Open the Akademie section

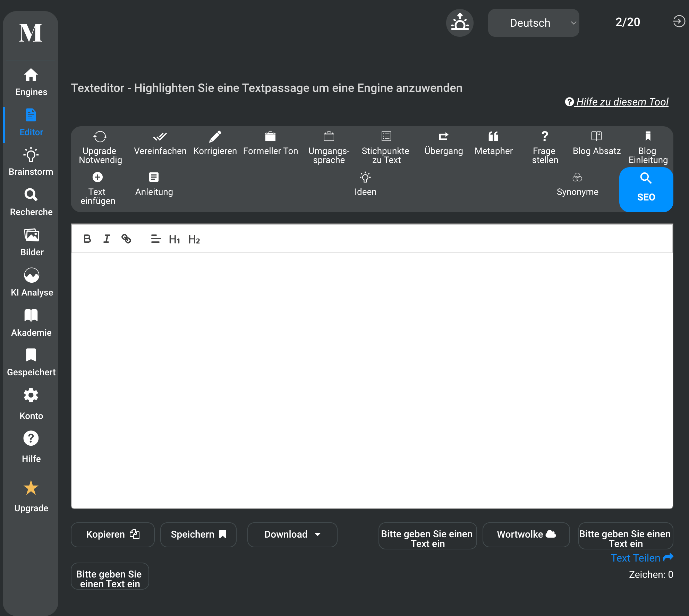coord(31,323)
